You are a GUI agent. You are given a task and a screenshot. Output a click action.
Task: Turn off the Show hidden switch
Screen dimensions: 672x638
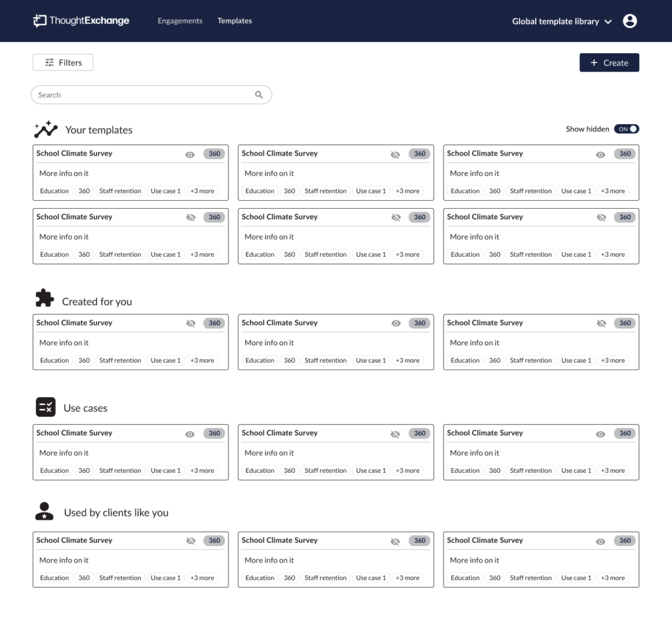click(626, 129)
